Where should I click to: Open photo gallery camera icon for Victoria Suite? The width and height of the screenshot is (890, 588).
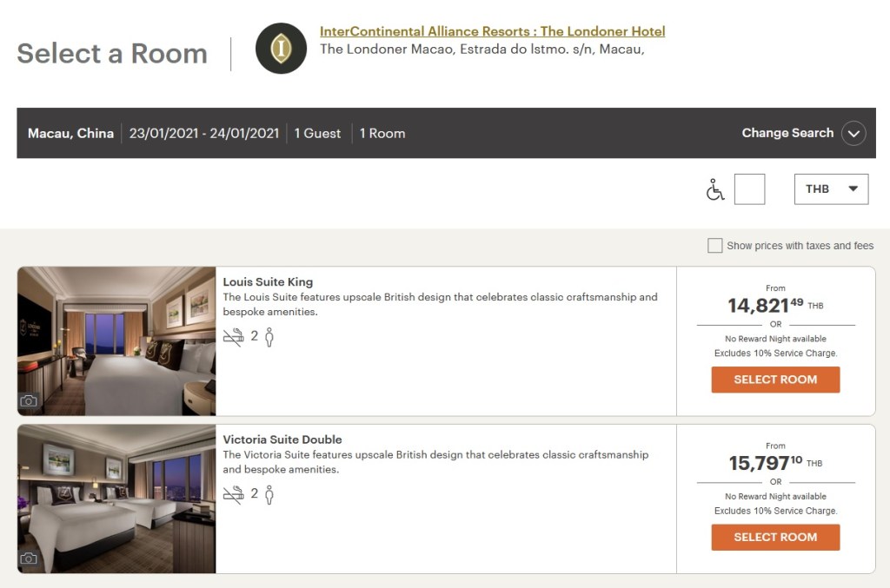tap(30, 558)
